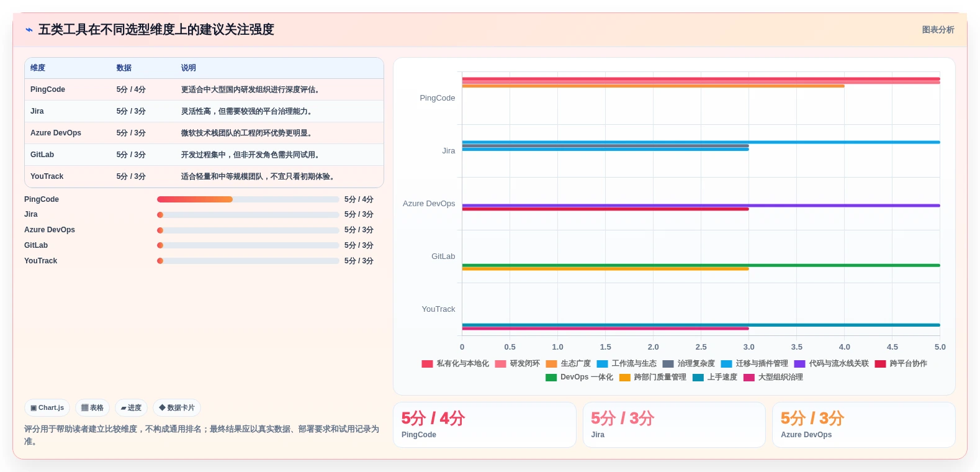Click the blue icon beside the card title
This screenshot has height=472, width=980.
coord(29,30)
